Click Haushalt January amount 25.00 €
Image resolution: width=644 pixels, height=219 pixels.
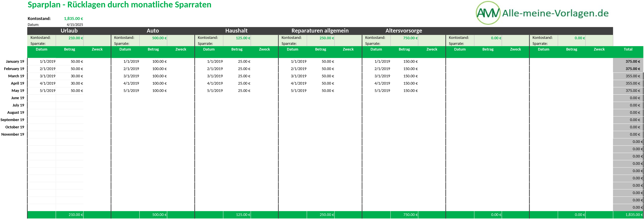[x=244, y=62]
